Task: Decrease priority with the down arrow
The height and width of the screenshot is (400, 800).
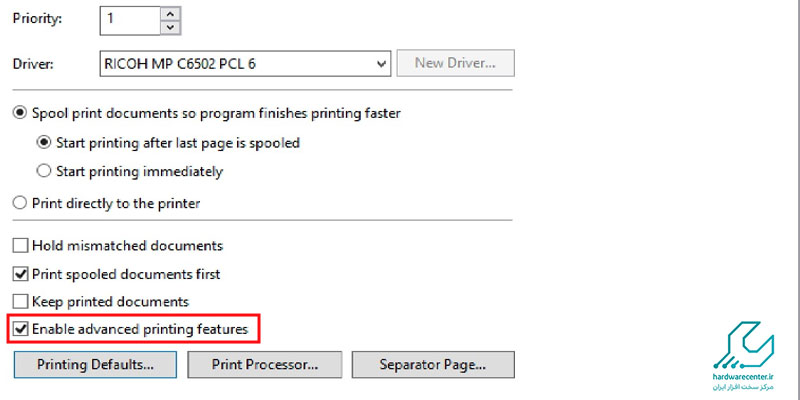Action: [171, 27]
